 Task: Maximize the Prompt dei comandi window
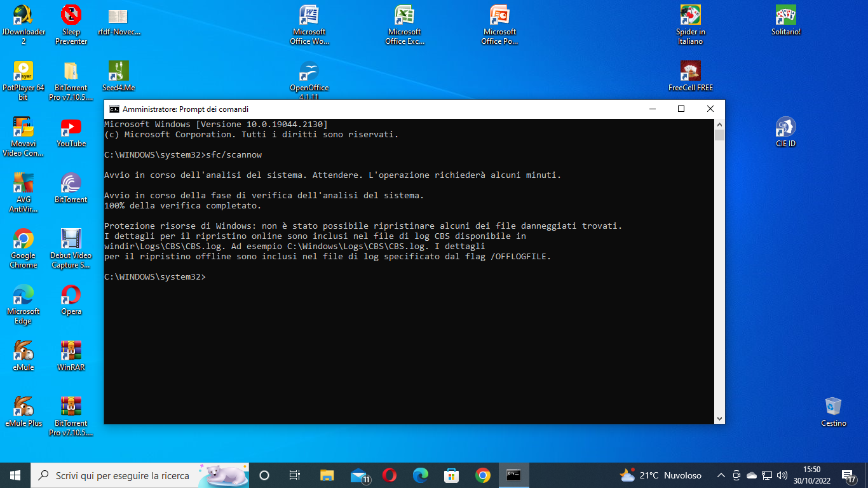(x=681, y=109)
